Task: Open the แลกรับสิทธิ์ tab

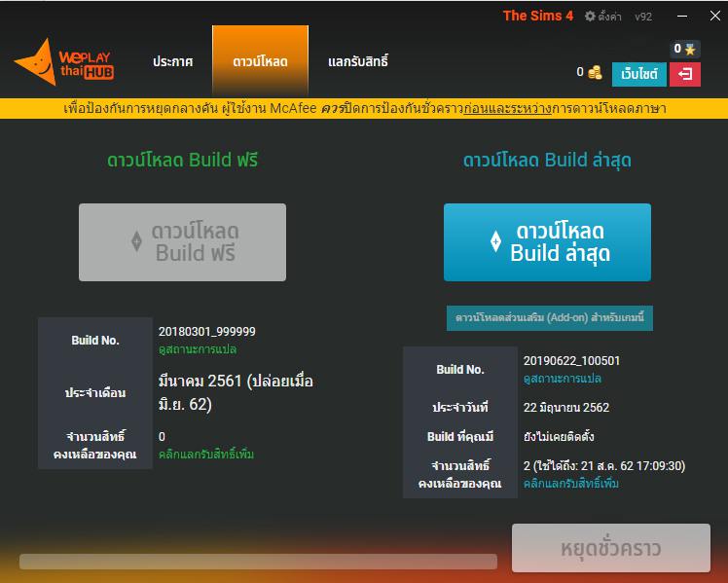Action: [x=358, y=61]
